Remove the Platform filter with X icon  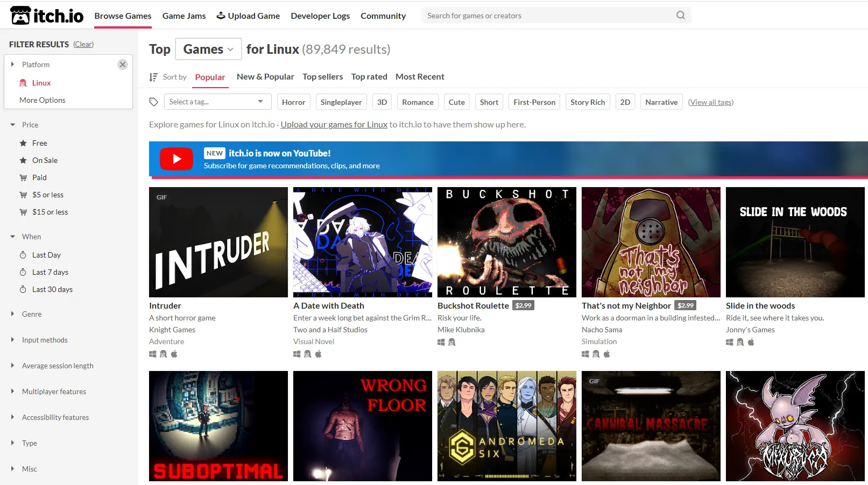123,65
